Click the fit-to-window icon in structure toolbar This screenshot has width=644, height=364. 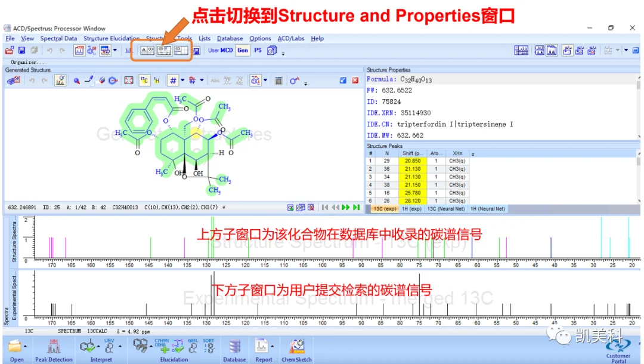[129, 81]
